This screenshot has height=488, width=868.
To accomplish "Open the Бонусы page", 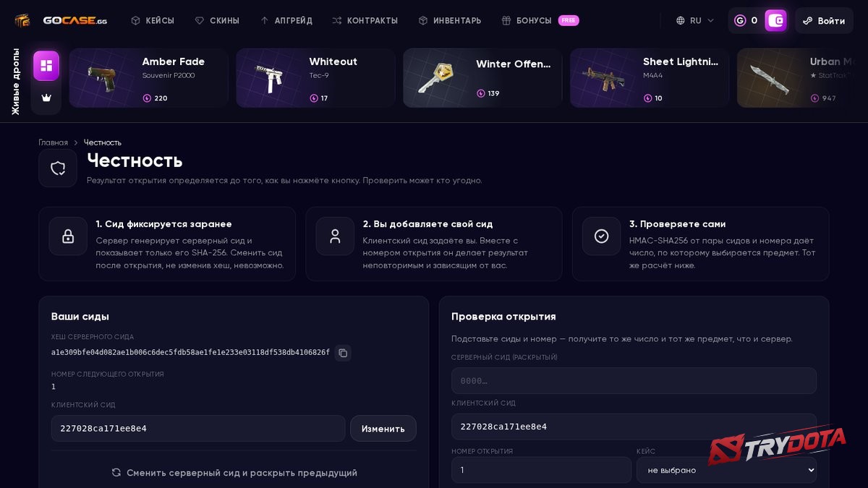I will click(527, 20).
